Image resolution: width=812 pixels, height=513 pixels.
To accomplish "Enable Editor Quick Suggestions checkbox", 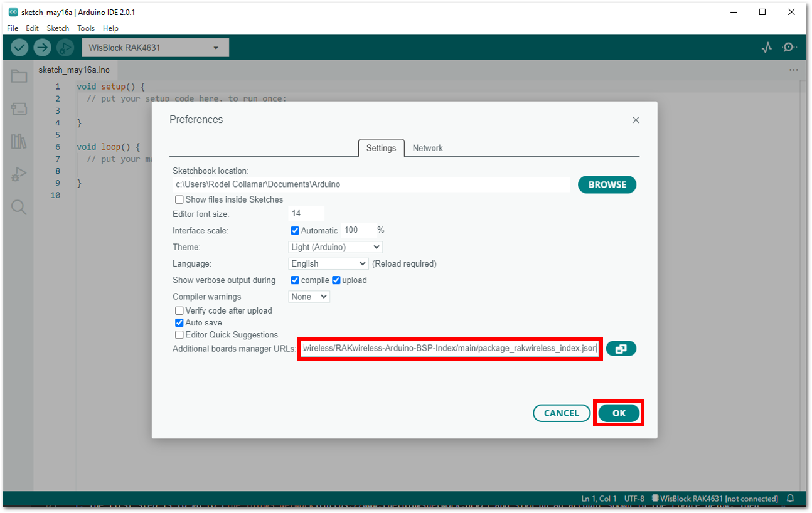I will click(x=179, y=335).
